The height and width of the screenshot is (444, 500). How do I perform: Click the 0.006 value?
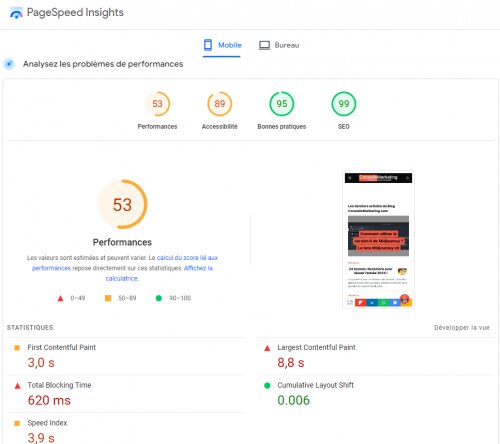293,400
